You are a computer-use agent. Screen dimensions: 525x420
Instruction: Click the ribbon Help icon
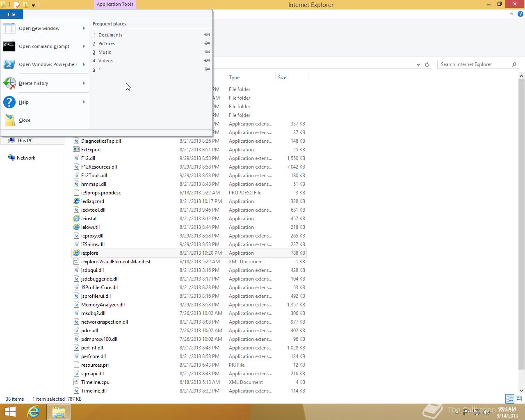pos(520,14)
